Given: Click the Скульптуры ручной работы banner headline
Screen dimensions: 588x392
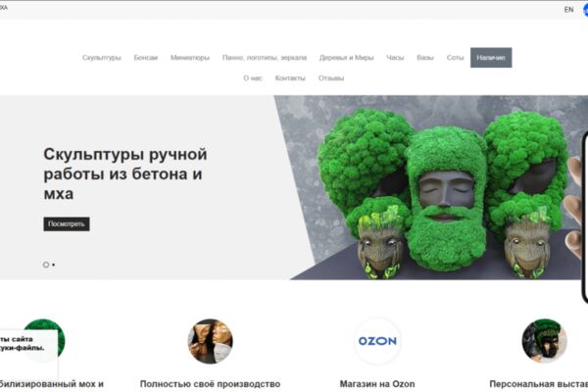Looking at the screenshot, I should point(125,173).
